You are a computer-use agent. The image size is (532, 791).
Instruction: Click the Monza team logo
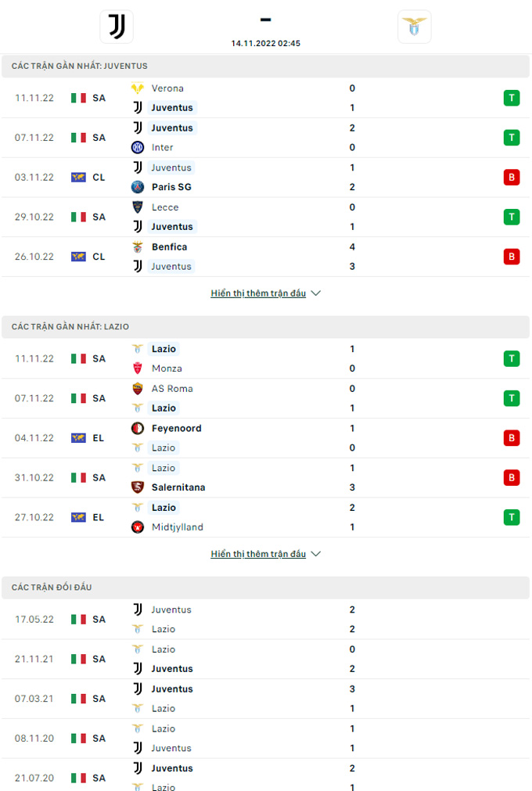tap(138, 369)
